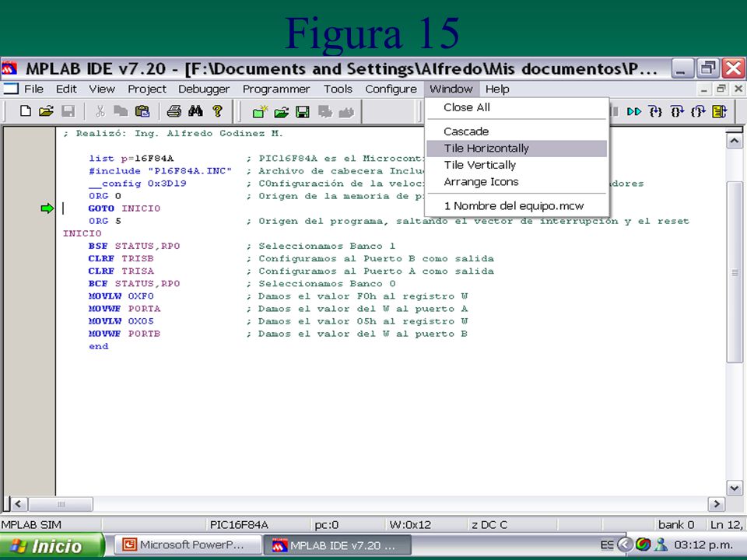Viewport: 747px width, 560px height.
Task: Open the Inicio start button
Action: coord(51,545)
